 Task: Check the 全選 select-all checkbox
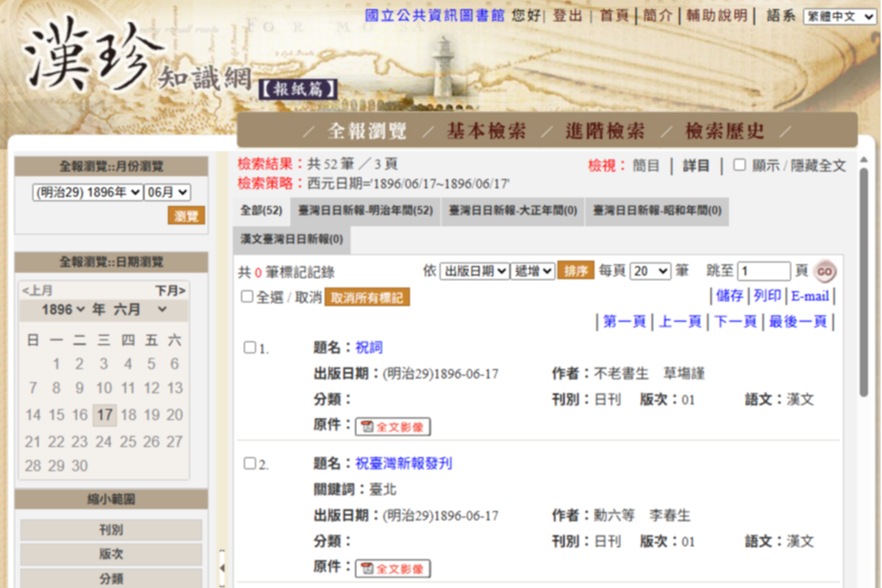click(247, 297)
